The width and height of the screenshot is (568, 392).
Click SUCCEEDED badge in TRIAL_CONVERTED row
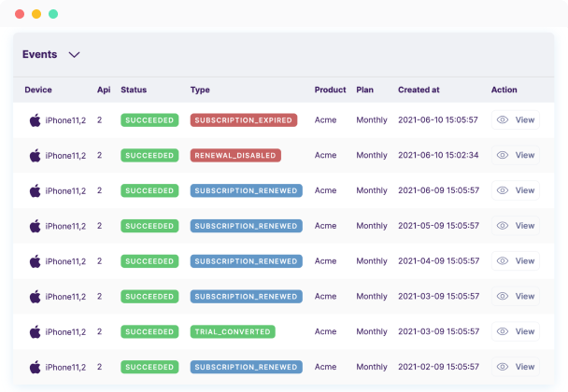tap(149, 331)
